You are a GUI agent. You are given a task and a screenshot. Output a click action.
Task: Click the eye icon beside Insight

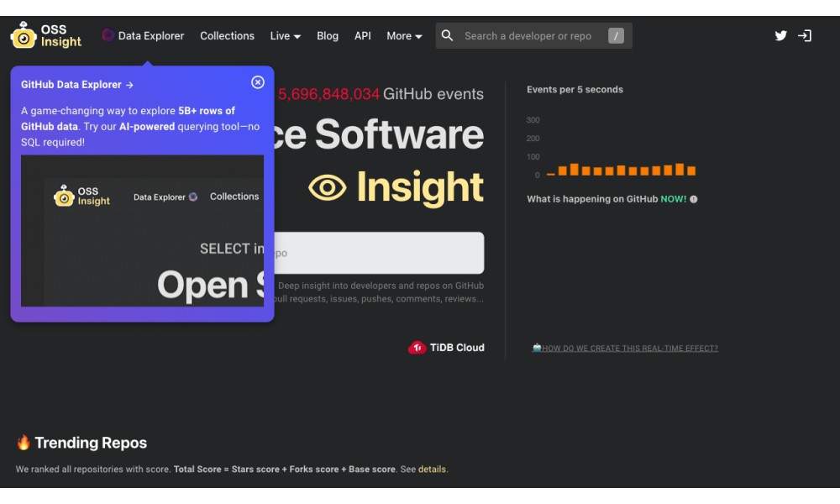coord(328,188)
